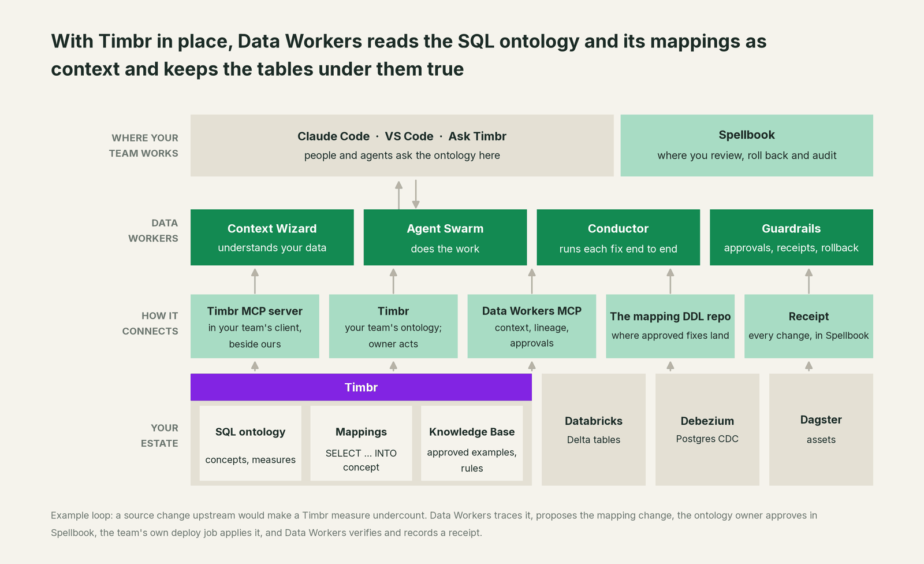Click the diagram headline text

click(x=409, y=55)
